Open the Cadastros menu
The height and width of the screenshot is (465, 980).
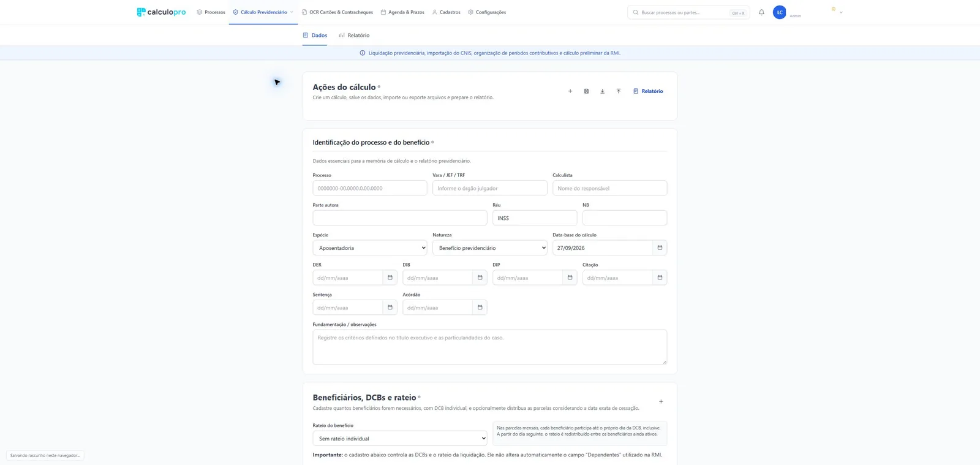[446, 12]
